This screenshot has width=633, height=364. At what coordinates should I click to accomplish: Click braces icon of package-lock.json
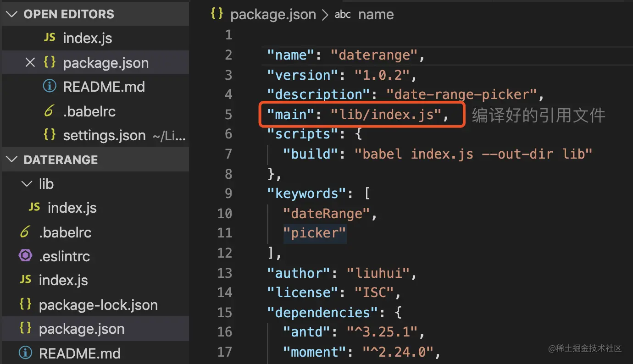coord(25,304)
